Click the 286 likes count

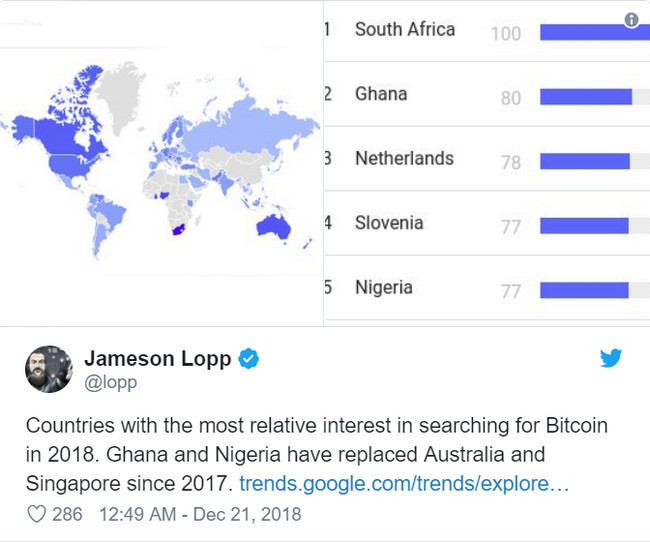(67, 514)
